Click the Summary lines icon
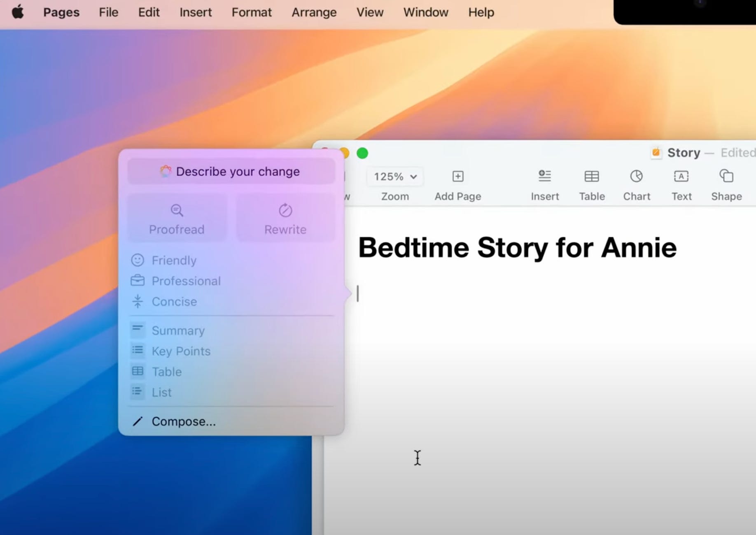Image resolution: width=756 pixels, height=535 pixels. 138,329
